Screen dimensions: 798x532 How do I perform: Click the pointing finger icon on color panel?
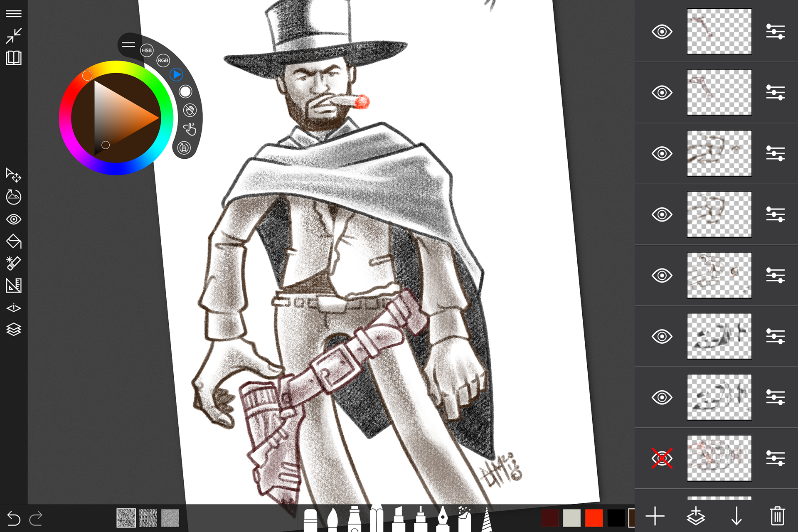[190, 129]
